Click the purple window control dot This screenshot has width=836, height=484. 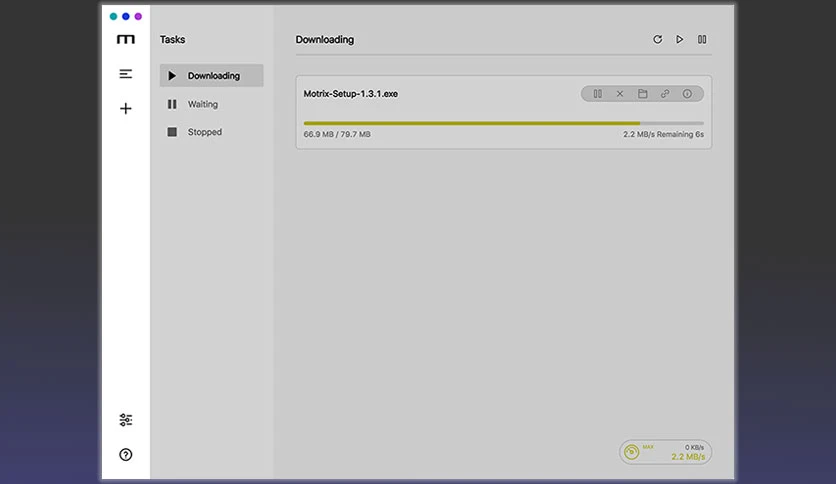pyautogui.click(x=138, y=17)
